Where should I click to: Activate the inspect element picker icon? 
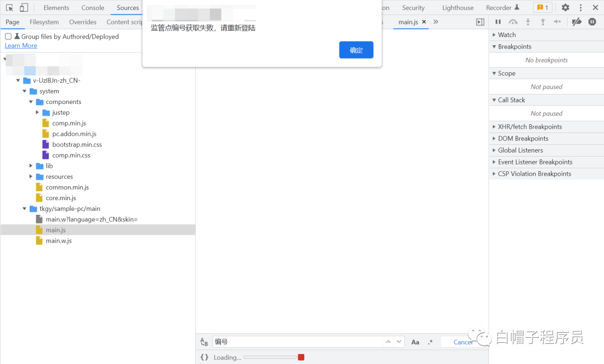coord(10,8)
